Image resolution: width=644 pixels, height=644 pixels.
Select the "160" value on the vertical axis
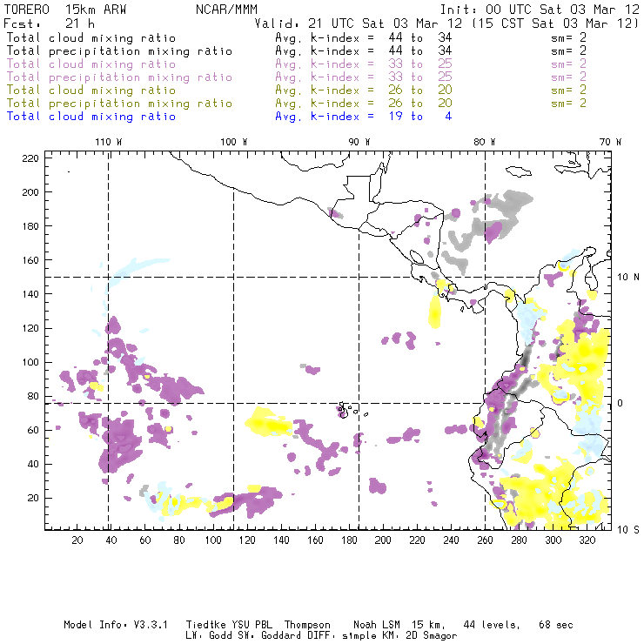pyautogui.click(x=30, y=260)
